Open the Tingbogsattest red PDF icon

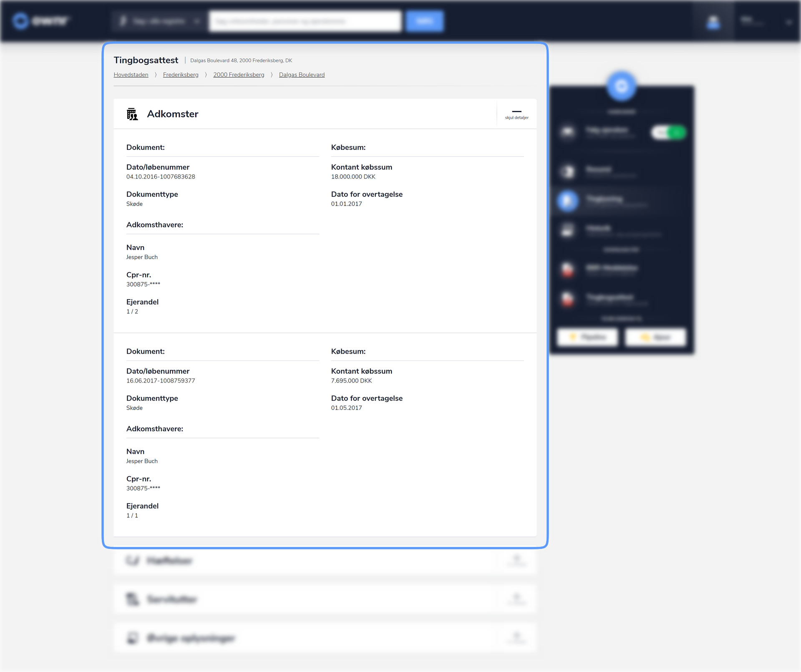pos(567,299)
